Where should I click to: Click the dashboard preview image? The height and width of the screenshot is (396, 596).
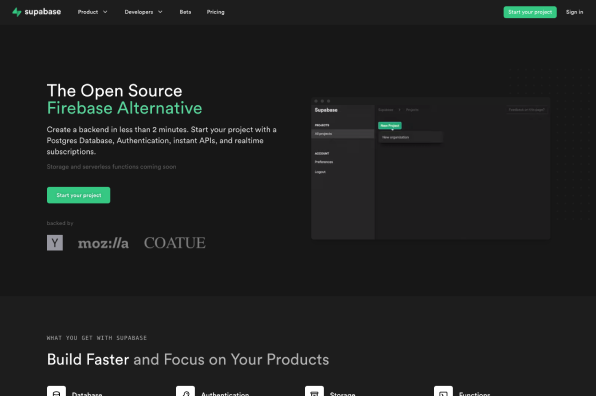(x=430, y=168)
